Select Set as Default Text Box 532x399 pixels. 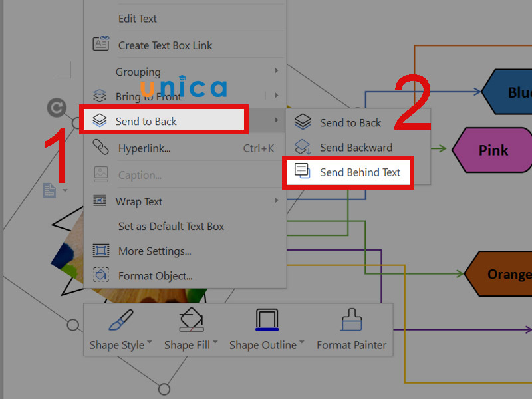pyautogui.click(x=171, y=226)
